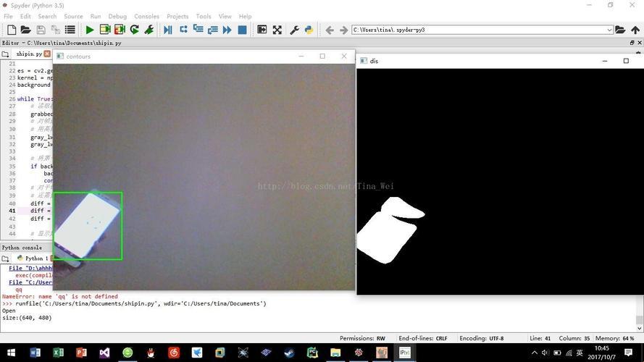Viewport: 644px width, 362px height.
Task: Re-run last script
Action: coord(134,30)
